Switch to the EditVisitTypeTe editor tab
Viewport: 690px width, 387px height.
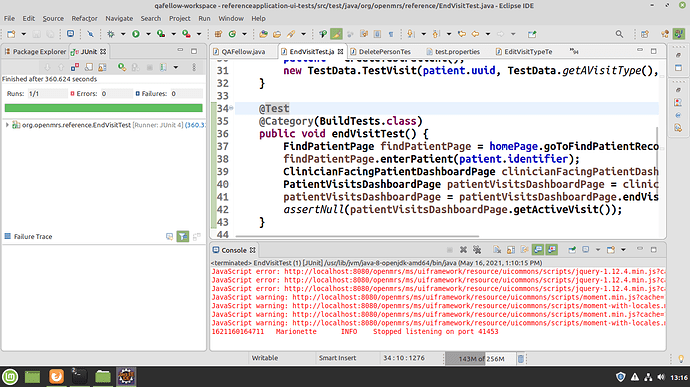point(524,52)
